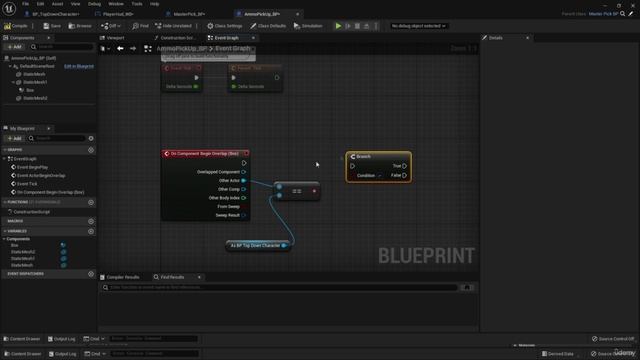Open the debug object selector dropdown
640x360 pixels.
(418, 26)
